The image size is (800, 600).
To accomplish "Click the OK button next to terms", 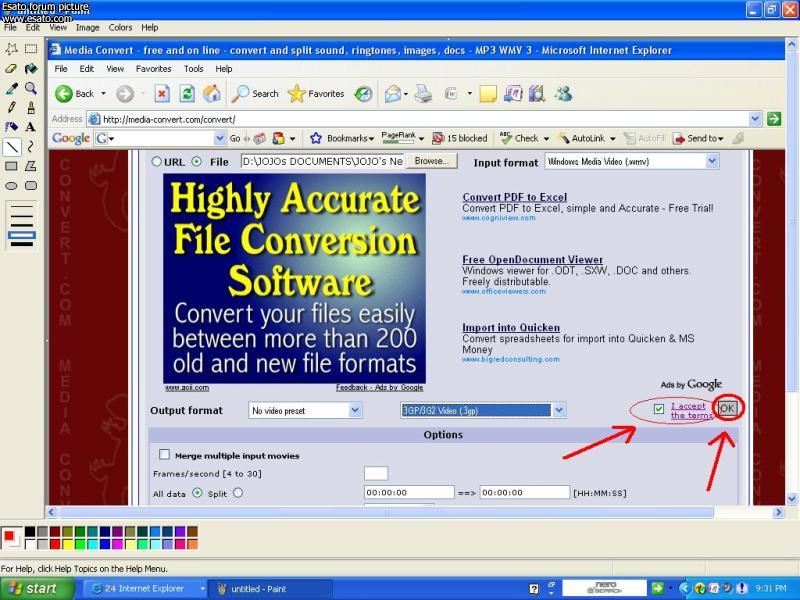I will tap(728, 408).
